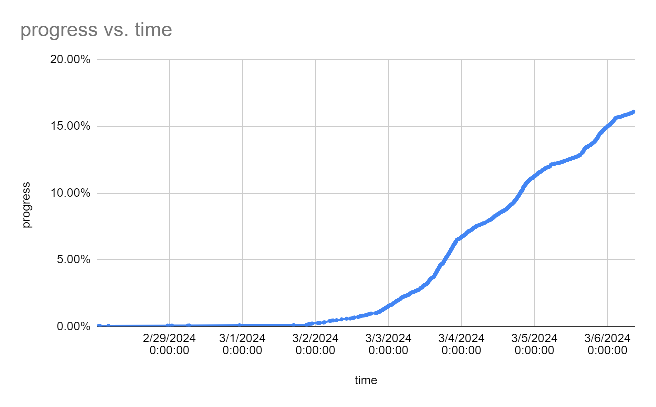This screenshot has height=407, width=656.
Task: Select the horizontal axis label 'time'
Action: tap(366, 380)
